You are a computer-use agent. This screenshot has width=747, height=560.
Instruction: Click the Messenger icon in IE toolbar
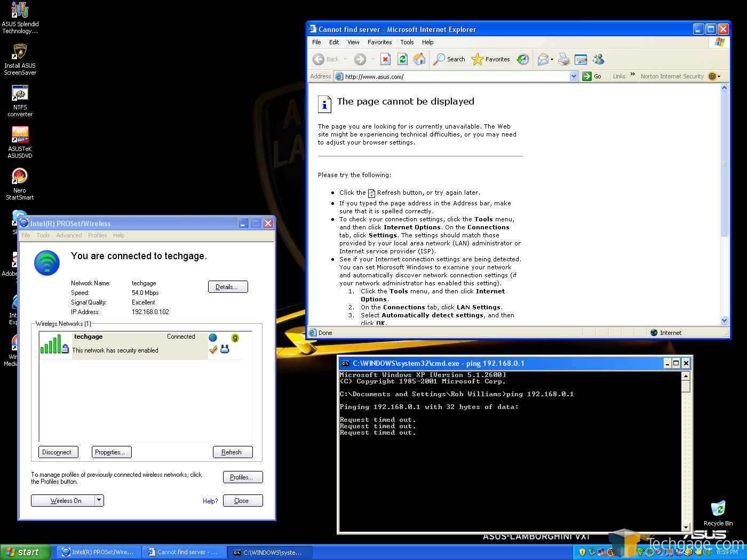[x=598, y=59]
